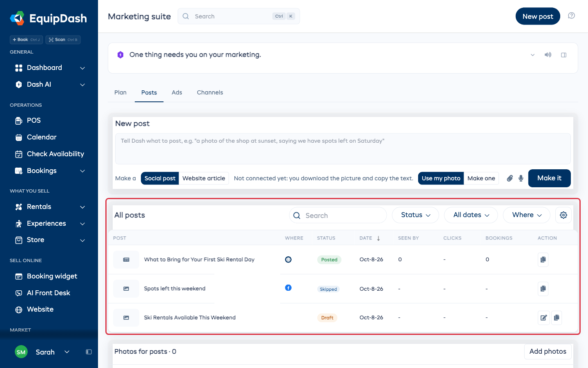588x368 pixels.
Task: Toggle the side panel icon in the banner
Action: point(563,55)
